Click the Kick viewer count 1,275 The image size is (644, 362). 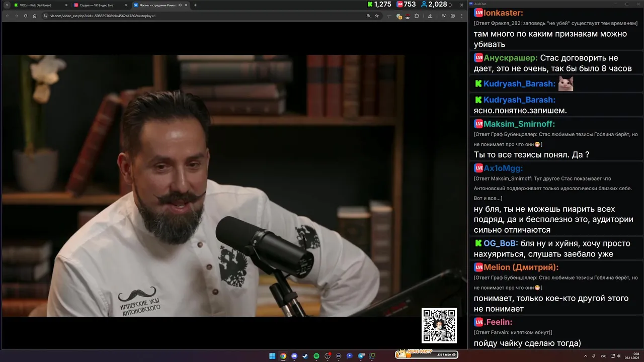(379, 5)
